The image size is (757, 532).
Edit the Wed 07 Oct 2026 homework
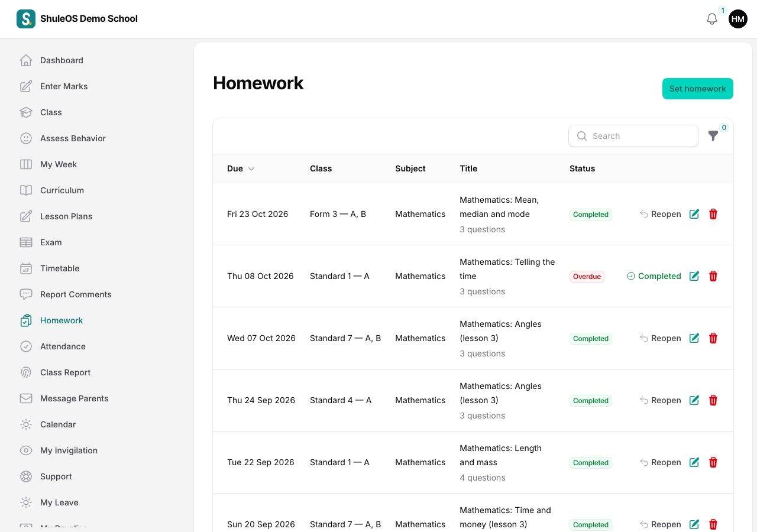[694, 338]
